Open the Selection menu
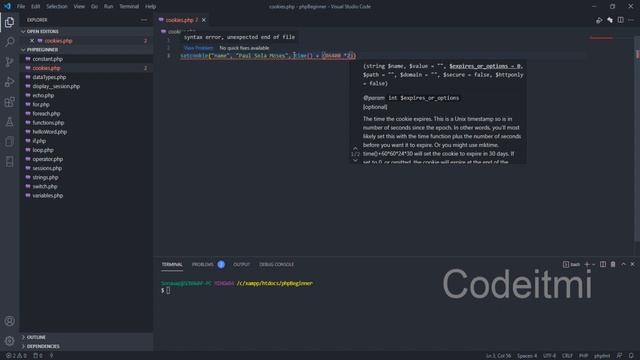The width and height of the screenshot is (640, 360). point(57,7)
